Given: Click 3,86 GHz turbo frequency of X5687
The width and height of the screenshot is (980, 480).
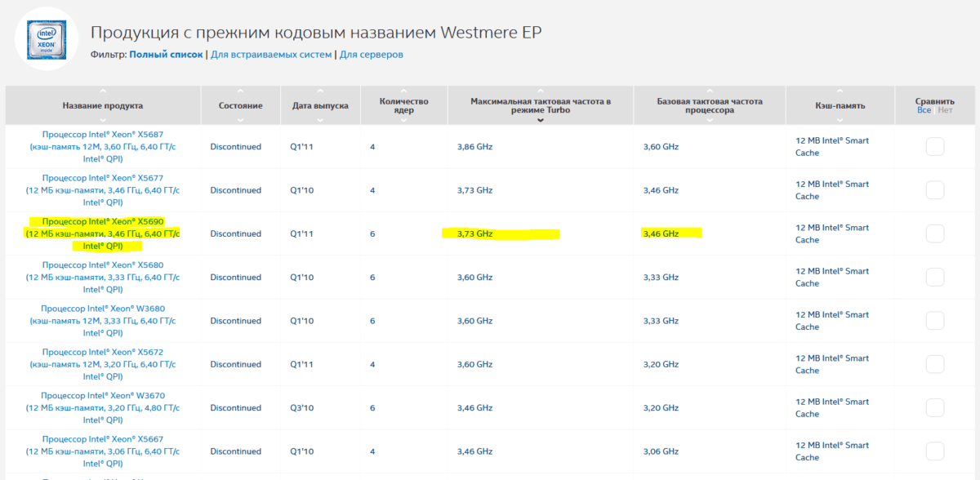Looking at the screenshot, I should (x=474, y=147).
